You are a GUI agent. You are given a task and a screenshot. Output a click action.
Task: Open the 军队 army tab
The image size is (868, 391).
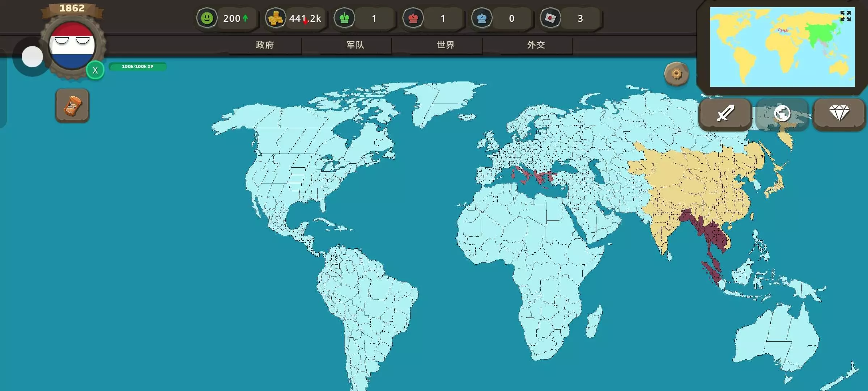tap(355, 45)
